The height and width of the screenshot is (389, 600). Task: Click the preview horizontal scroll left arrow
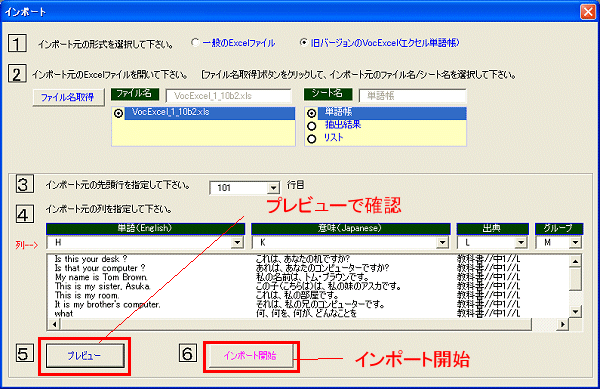(54, 324)
